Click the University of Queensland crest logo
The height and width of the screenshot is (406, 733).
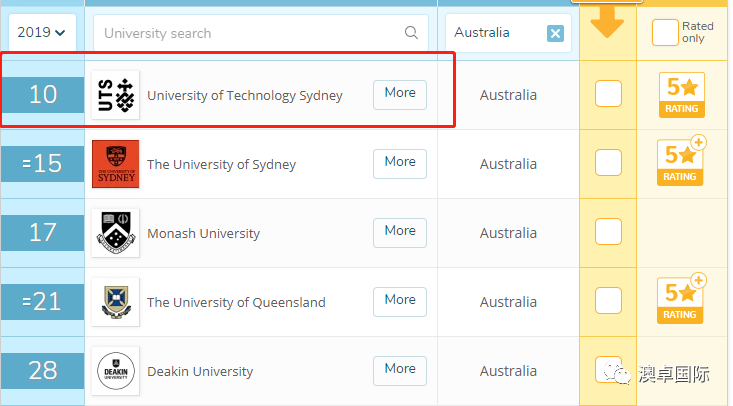click(115, 302)
